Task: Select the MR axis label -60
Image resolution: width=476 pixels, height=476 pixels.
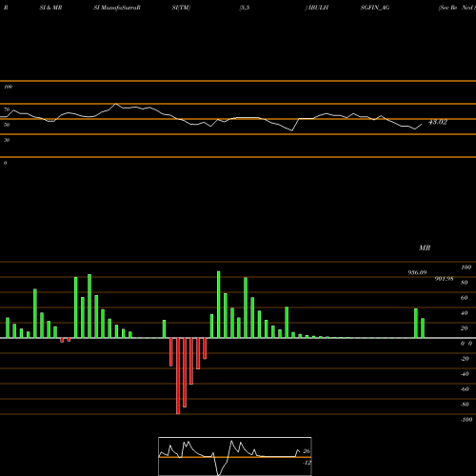Action: (x=465, y=389)
